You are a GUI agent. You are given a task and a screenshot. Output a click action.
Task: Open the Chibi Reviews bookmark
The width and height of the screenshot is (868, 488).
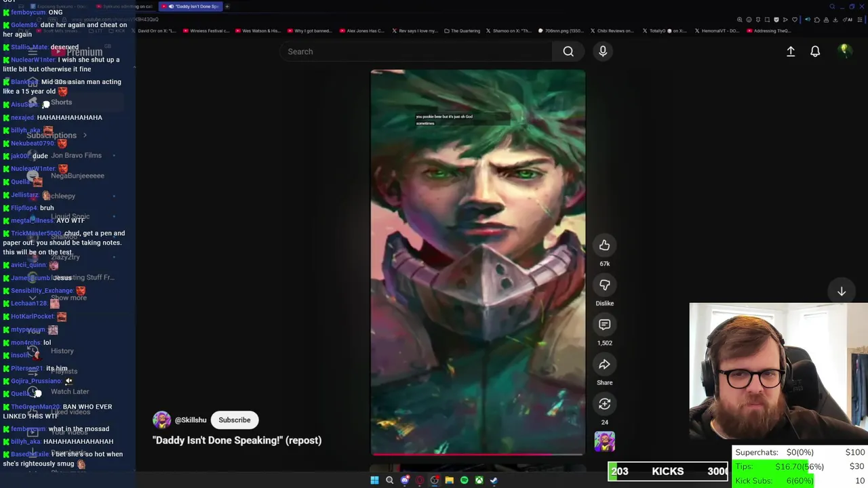click(612, 30)
